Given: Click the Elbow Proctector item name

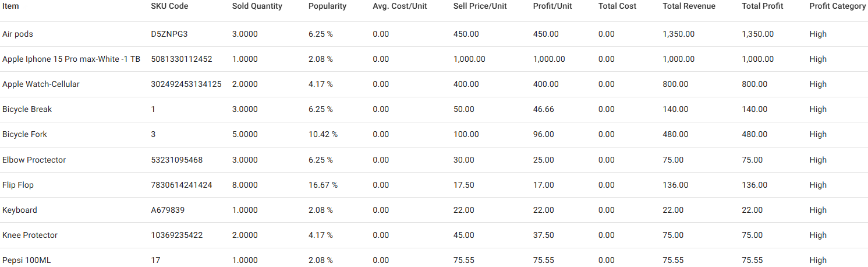Looking at the screenshot, I should pyautogui.click(x=34, y=160).
